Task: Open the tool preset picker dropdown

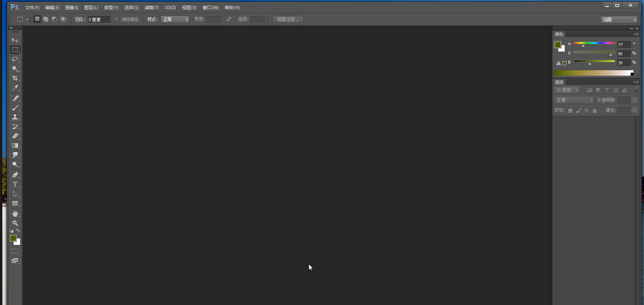Action: [x=27, y=19]
